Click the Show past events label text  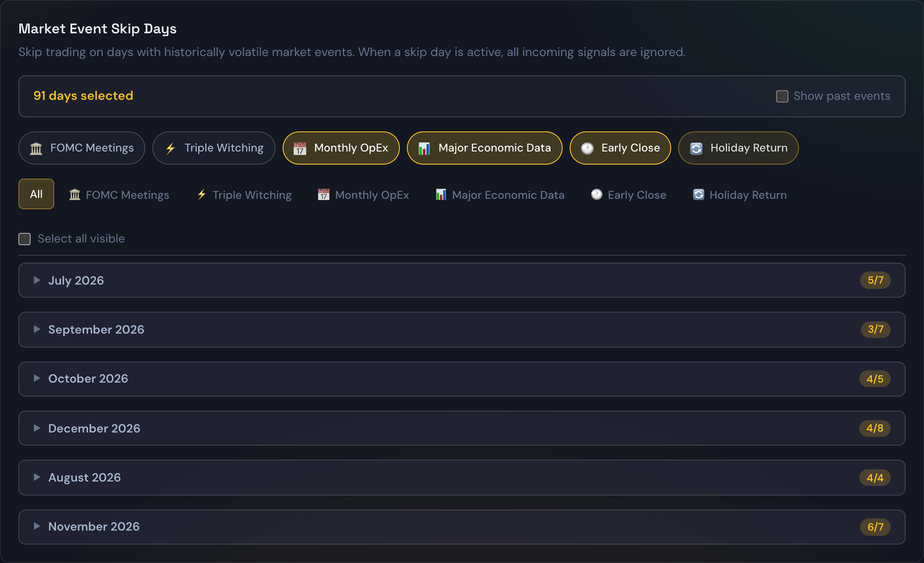pyautogui.click(x=842, y=96)
